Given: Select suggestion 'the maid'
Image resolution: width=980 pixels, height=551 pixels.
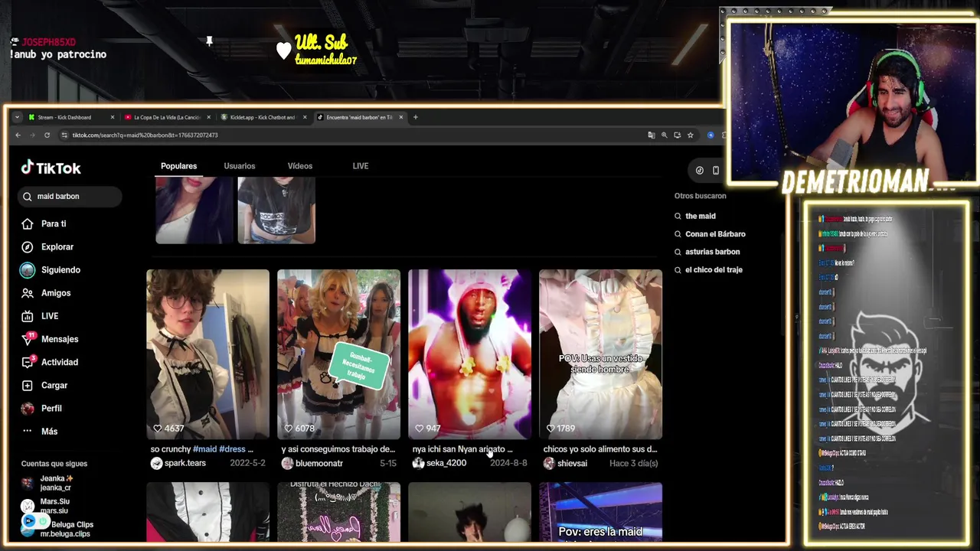Looking at the screenshot, I should tap(701, 216).
